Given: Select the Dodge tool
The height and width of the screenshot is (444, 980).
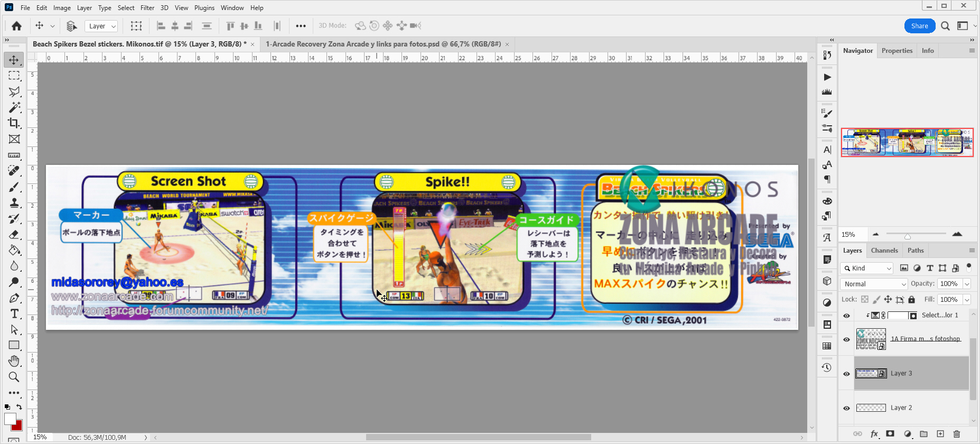Looking at the screenshot, I should 14,282.
